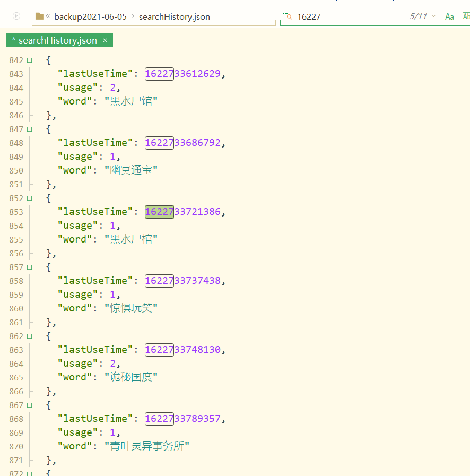Click the search icon beside the find field
The width and height of the screenshot is (470, 476).
(287, 16)
